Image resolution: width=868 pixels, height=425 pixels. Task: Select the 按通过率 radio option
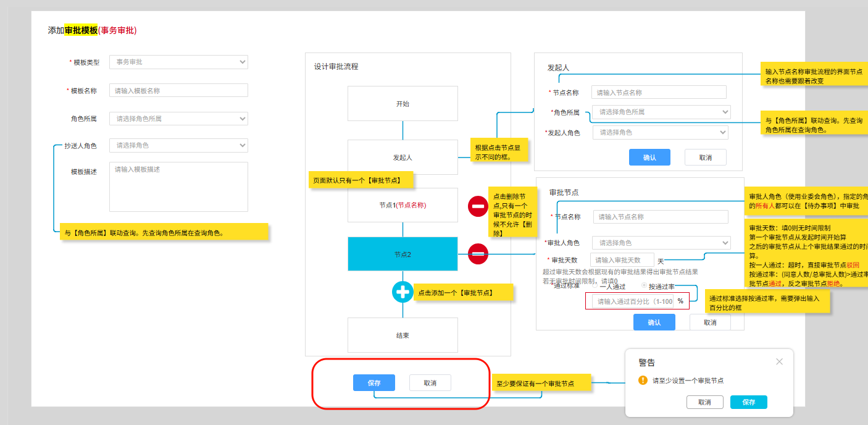tap(645, 286)
